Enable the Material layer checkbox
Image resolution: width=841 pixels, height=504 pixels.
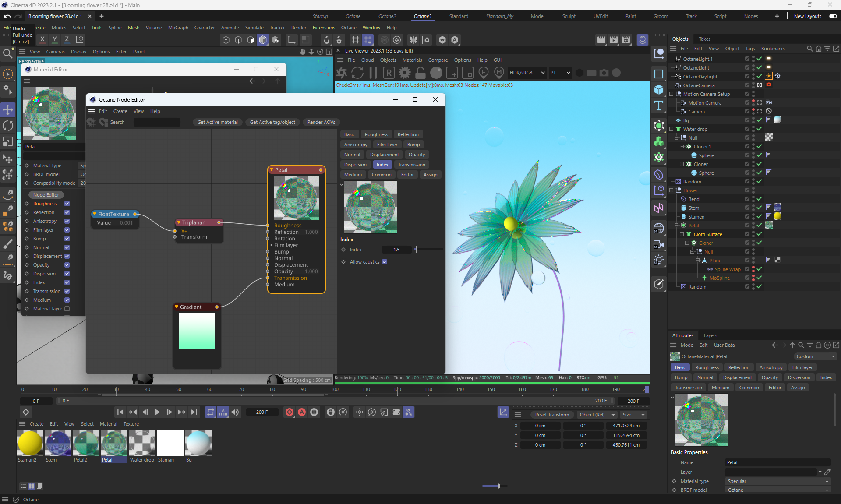[67, 309]
